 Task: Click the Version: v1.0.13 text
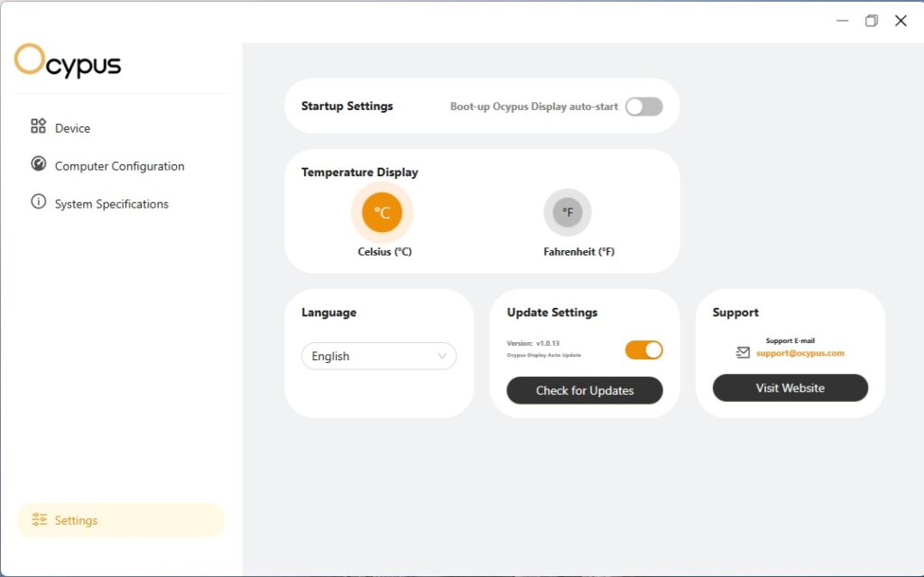[533, 343]
